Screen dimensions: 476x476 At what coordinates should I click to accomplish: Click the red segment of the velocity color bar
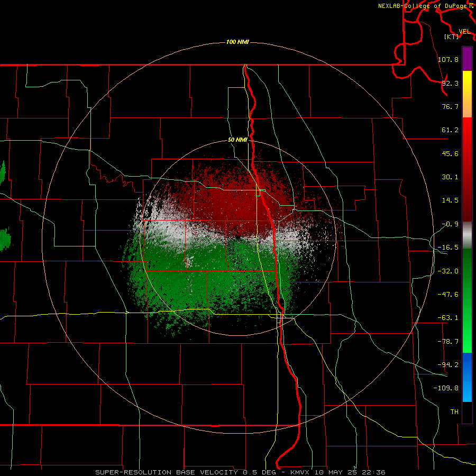(x=467, y=169)
